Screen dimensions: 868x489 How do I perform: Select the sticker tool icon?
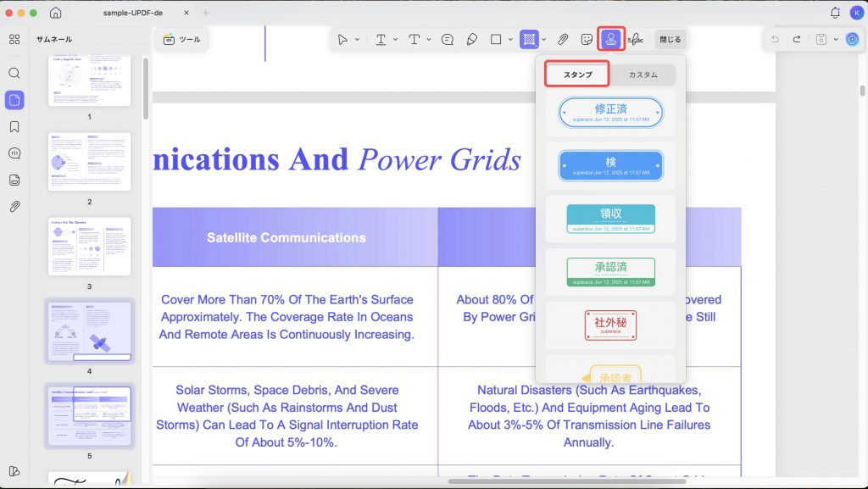(587, 39)
